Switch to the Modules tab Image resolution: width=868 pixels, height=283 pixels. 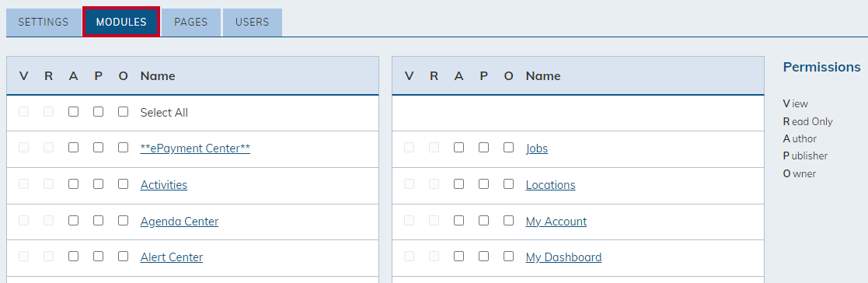(x=121, y=22)
